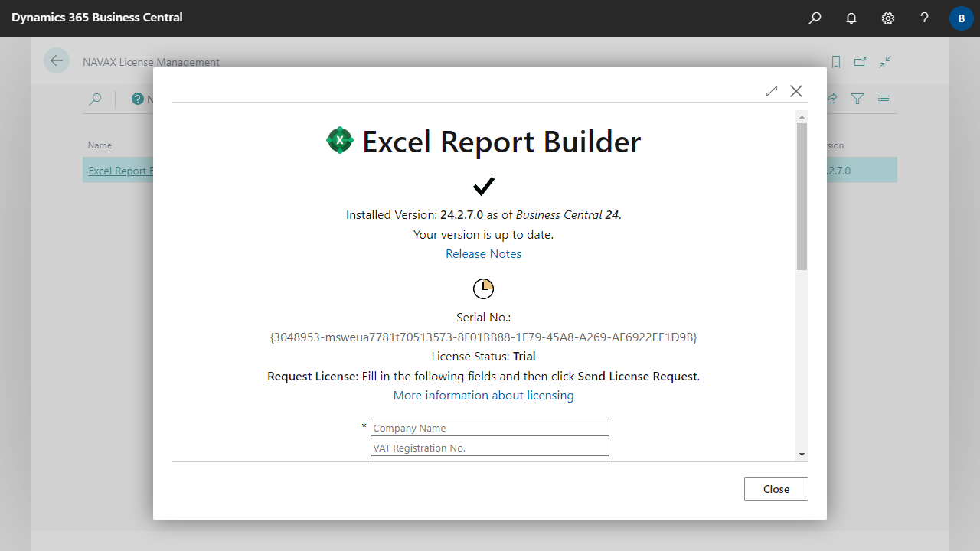Open user account avatar B
The height and width of the screenshot is (551, 980).
pyautogui.click(x=962, y=18)
